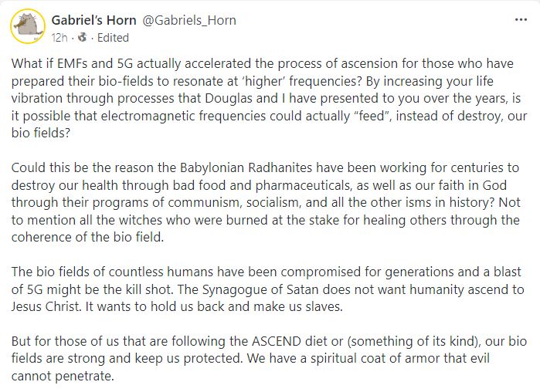Viewport: 540px width, 392px height.
Task: Open Gabriel's Horn profile via display name
Action: coord(94,20)
